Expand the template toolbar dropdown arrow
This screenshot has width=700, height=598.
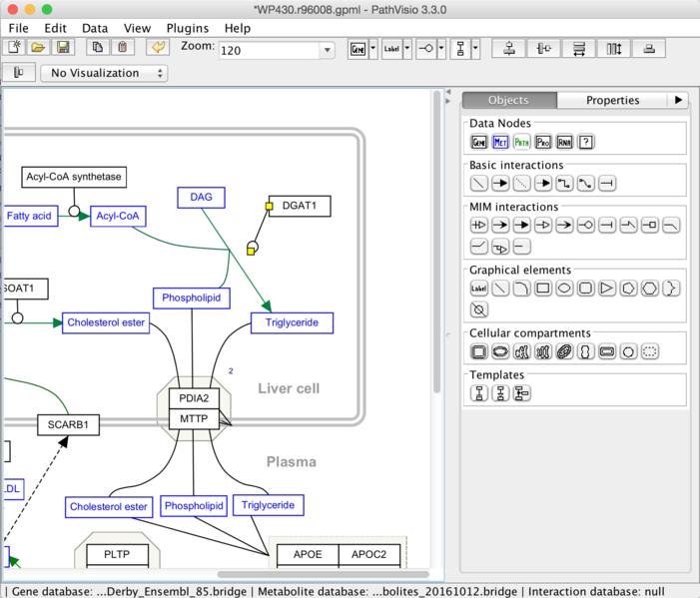475,48
